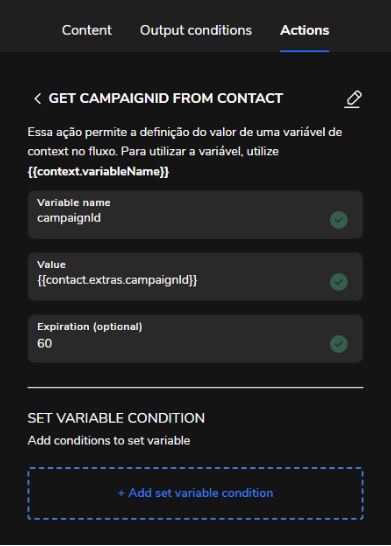The image size is (391, 546).
Task: Add a set variable condition
Action: (195, 493)
